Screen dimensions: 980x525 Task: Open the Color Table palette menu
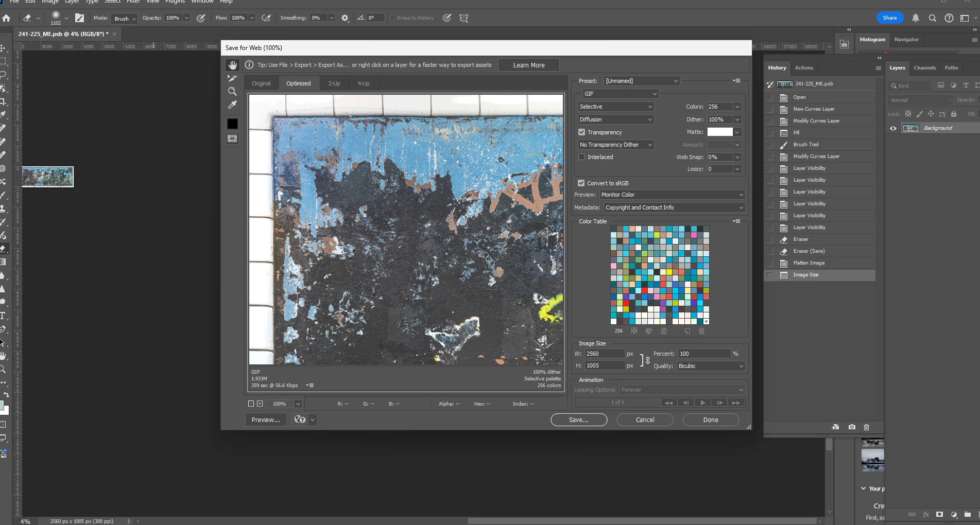[x=737, y=221]
